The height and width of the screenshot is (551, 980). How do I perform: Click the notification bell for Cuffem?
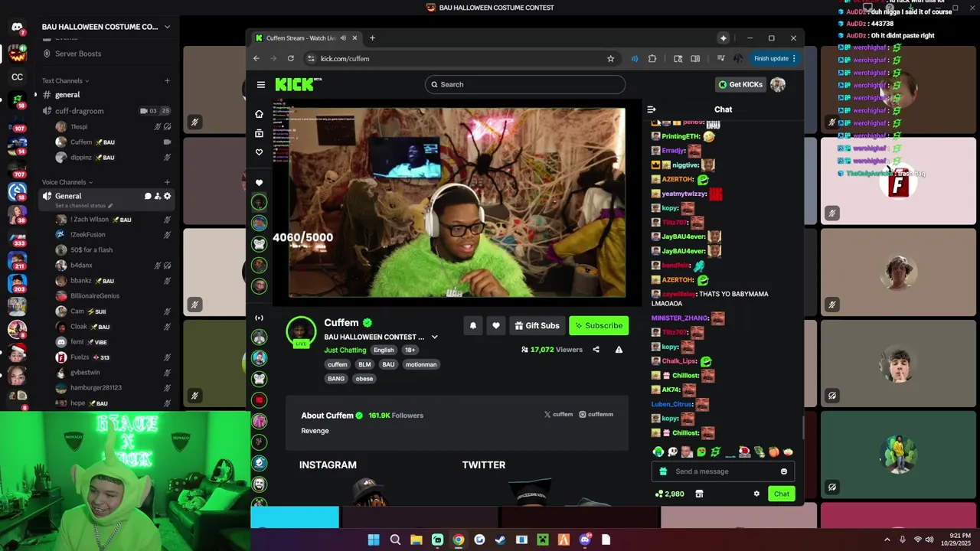pos(473,325)
